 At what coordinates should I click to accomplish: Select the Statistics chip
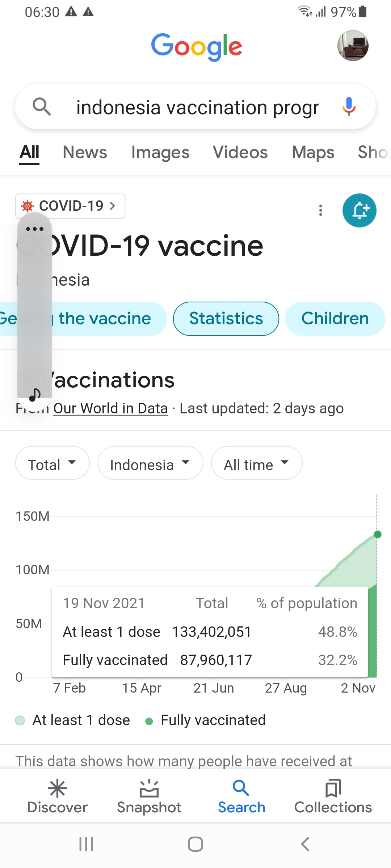(x=226, y=319)
